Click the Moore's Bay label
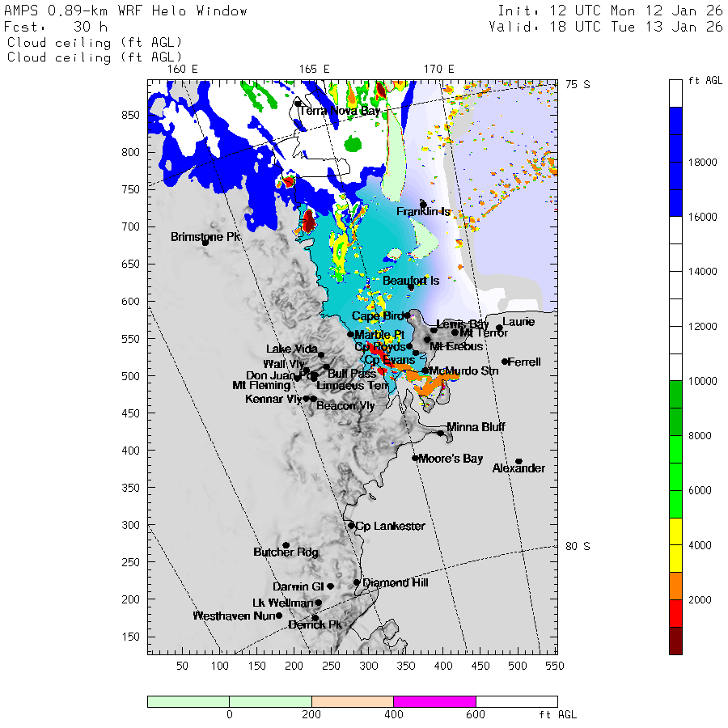728x728 pixels. click(451, 459)
